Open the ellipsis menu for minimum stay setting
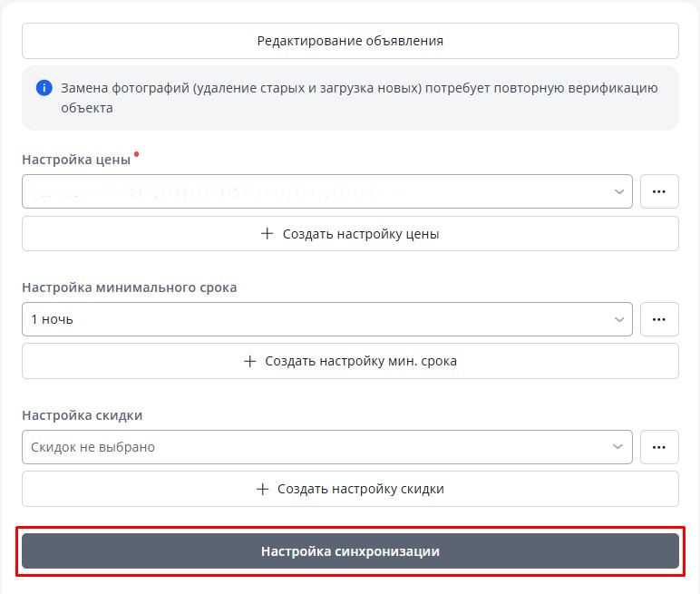The width and height of the screenshot is (700, 594). 659,319
